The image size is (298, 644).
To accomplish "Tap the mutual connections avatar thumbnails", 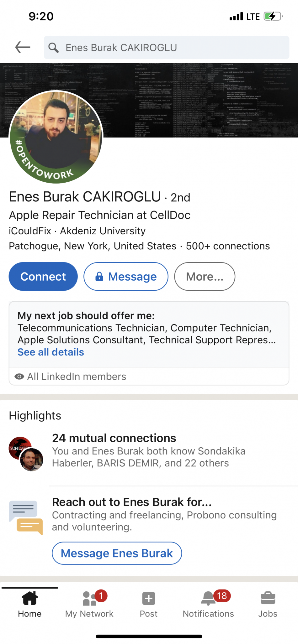I will point(26,454).
